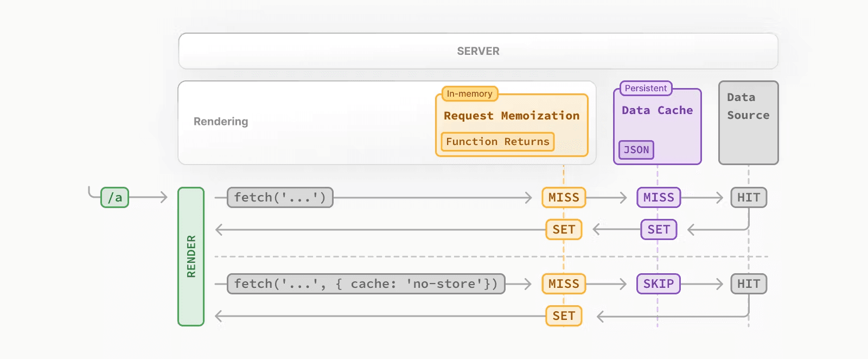Select the purple Persistent tag
Screen dimensions: 868x359
point(646,89)
